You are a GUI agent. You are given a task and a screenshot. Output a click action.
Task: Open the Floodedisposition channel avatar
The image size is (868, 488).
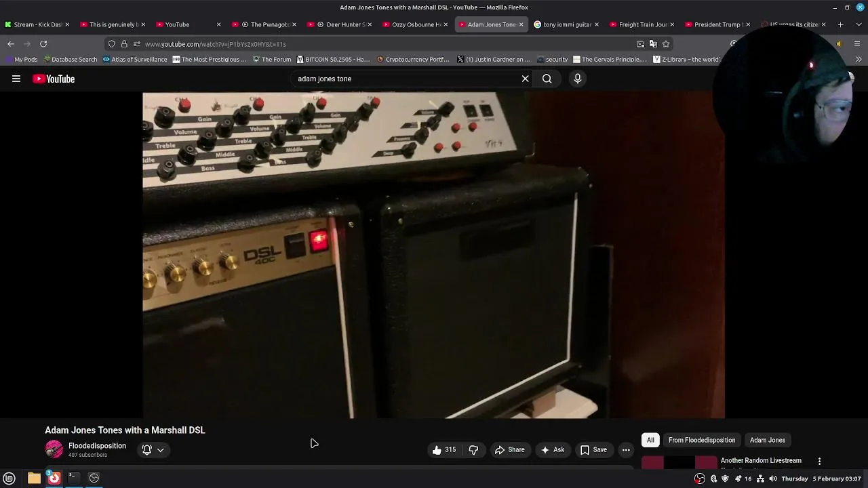tap(54, 449)
